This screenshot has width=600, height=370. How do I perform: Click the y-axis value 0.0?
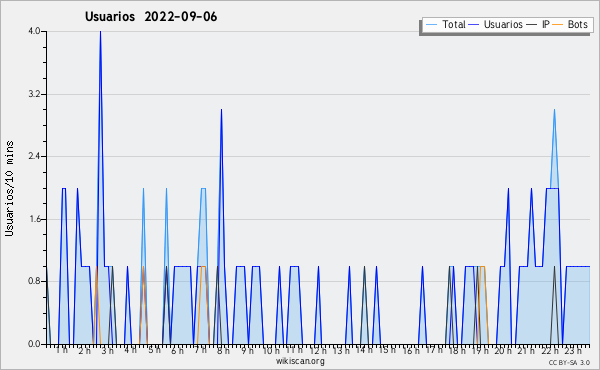pos(34,344)
